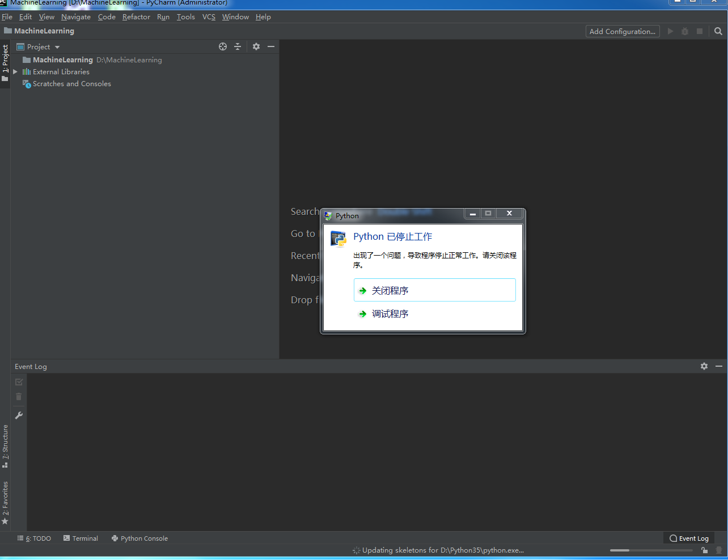Click Updating skeletons status text
Screen dimensions: 728x560
pyautogui.click(x=443, y=550)
